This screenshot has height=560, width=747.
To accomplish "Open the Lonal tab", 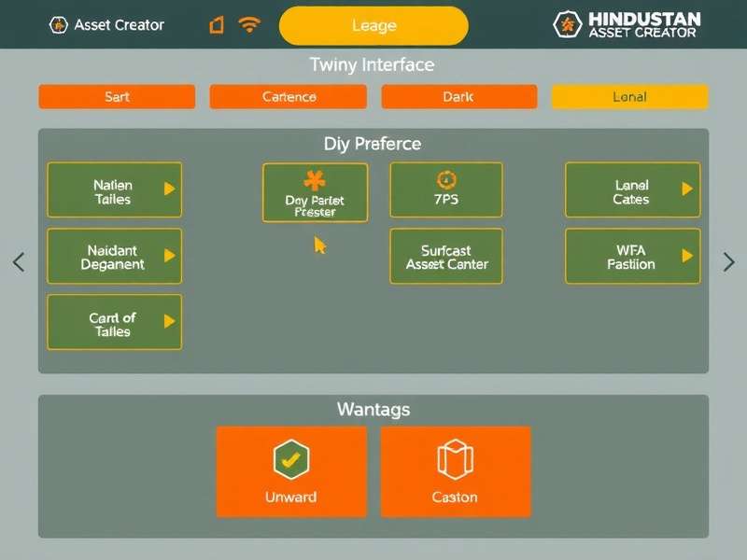I will coord(630,96).
